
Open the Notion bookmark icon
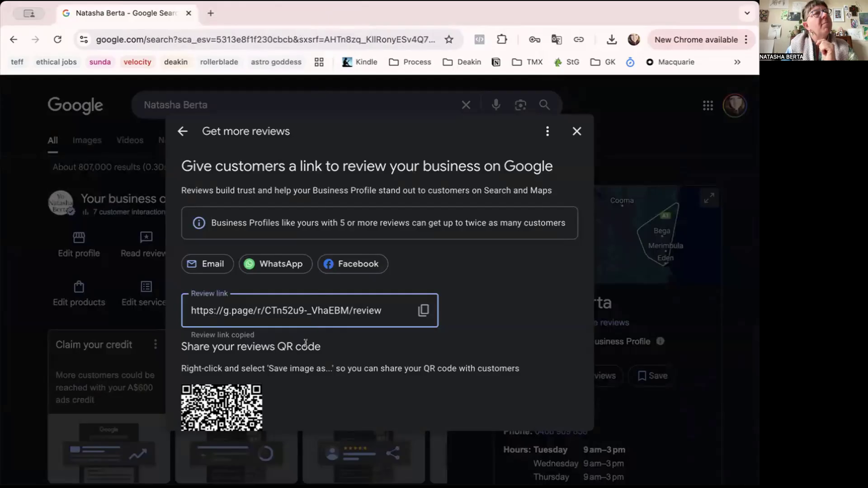click(x=496, y=62)
